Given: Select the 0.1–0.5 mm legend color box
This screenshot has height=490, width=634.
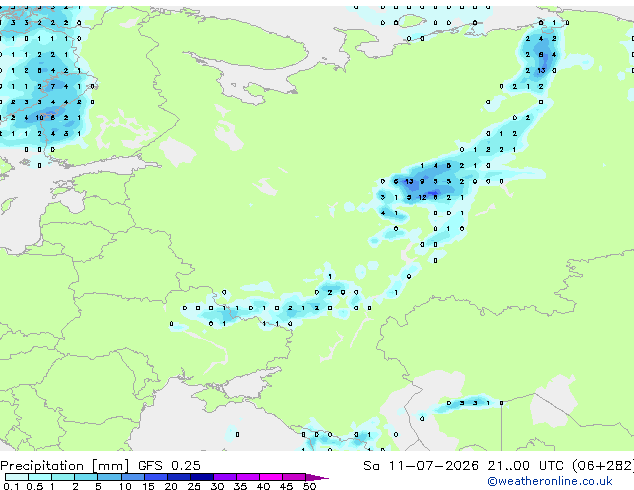Looking at the screenshot, I should point(17,477).
